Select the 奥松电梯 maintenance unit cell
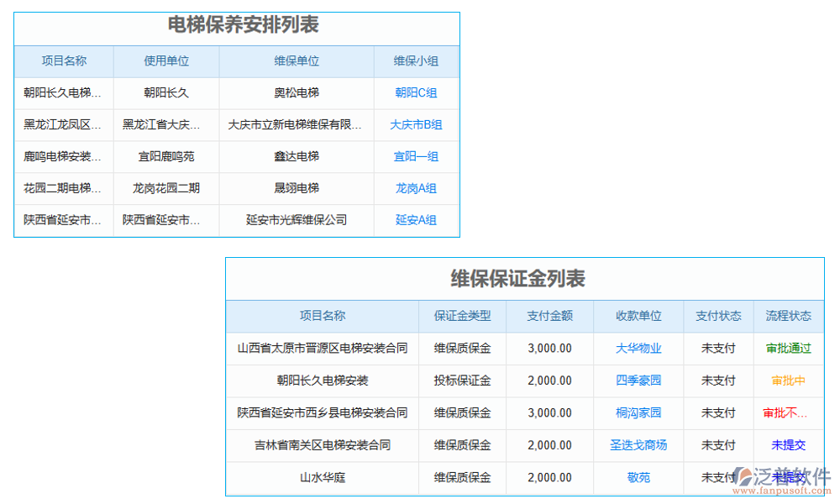 point(297,92)
